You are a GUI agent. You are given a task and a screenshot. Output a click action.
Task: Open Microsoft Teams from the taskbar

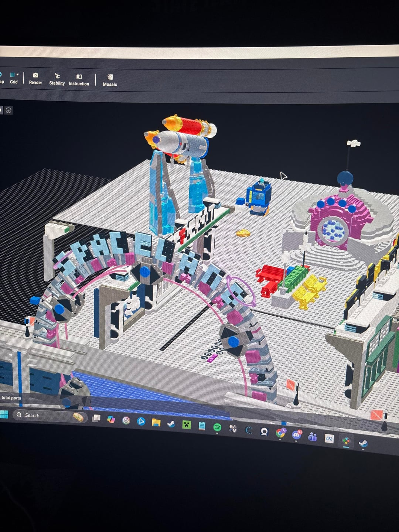[x=313, y=437]
